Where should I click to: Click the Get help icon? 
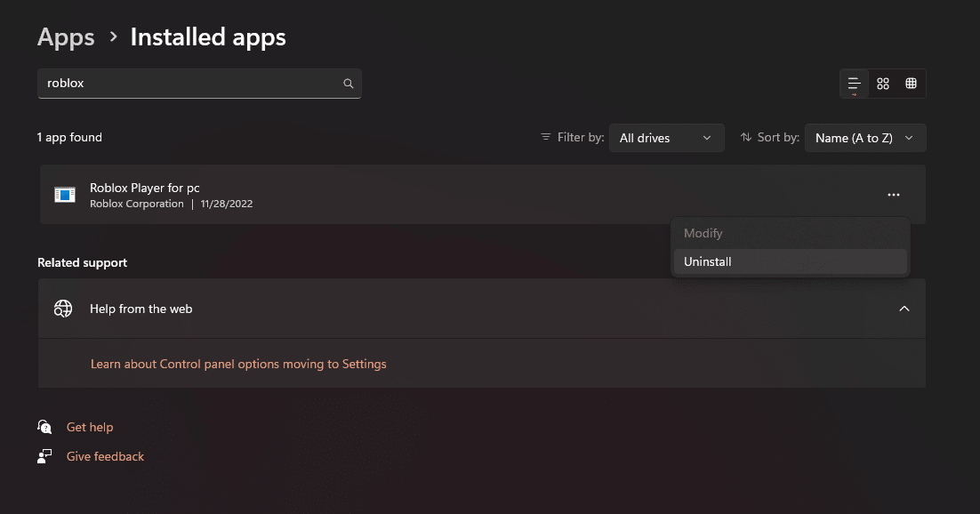click(44, 427)
